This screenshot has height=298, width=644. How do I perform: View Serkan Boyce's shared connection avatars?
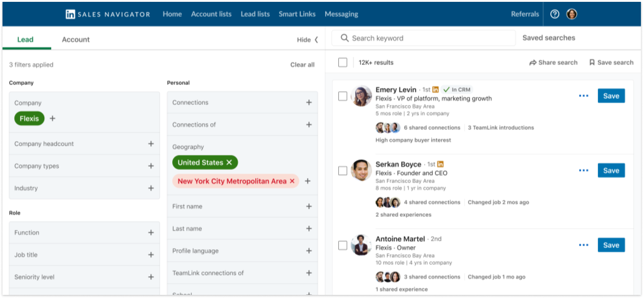click(x=388, y=202)
